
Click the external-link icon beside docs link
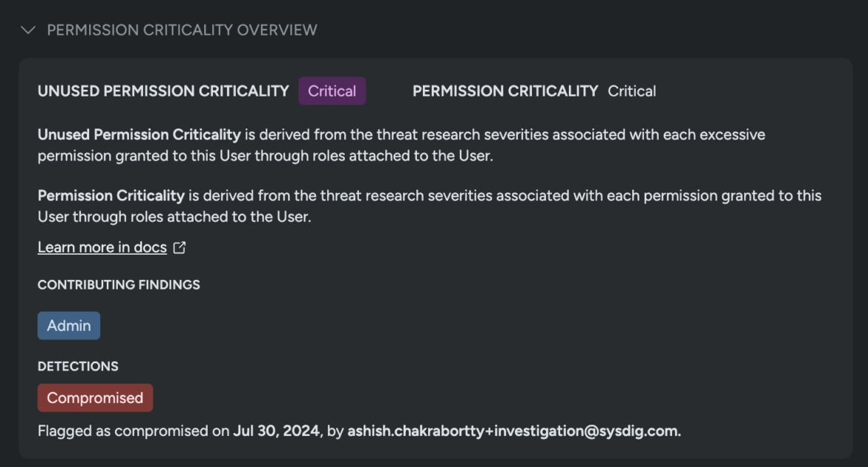point(179,248)
